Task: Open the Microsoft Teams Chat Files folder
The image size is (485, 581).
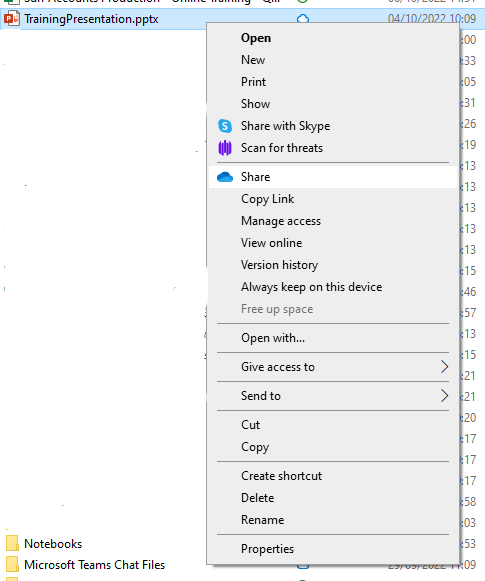Action: coord(94,565)
